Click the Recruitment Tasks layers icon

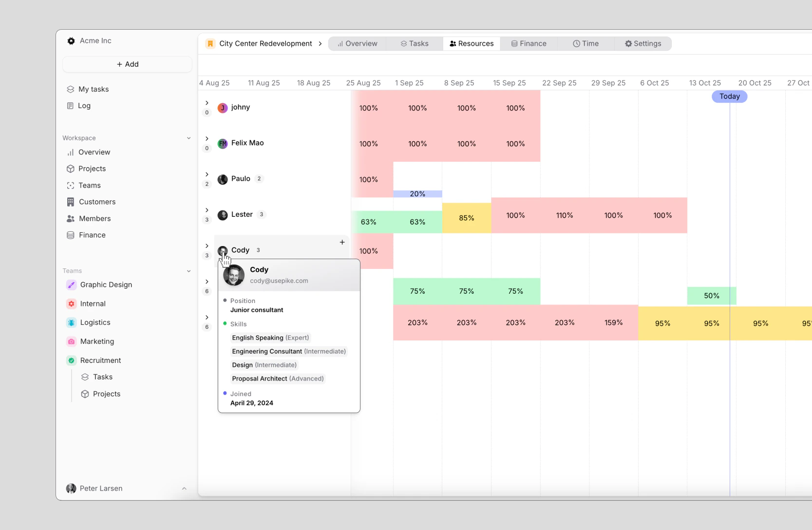coord(85,377)
